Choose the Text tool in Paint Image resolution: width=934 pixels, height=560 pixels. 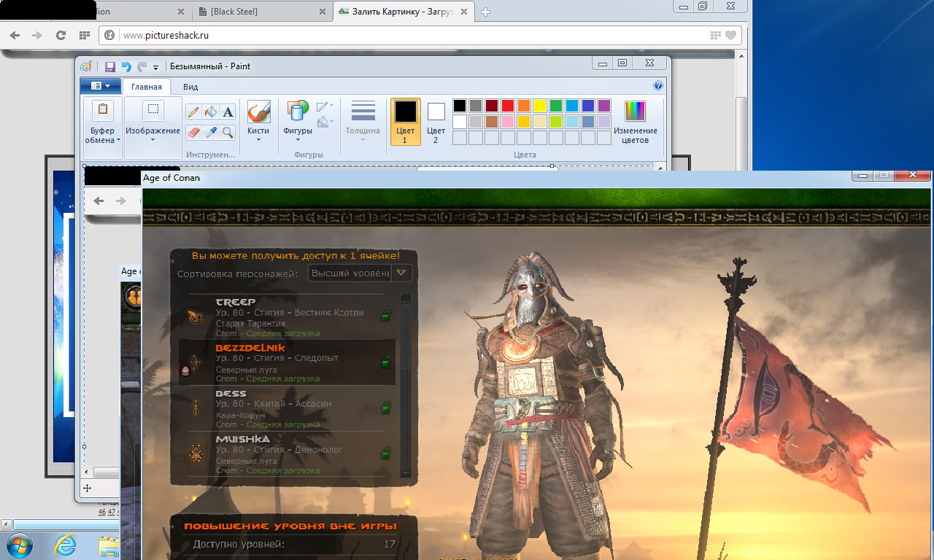click(228, 112)
